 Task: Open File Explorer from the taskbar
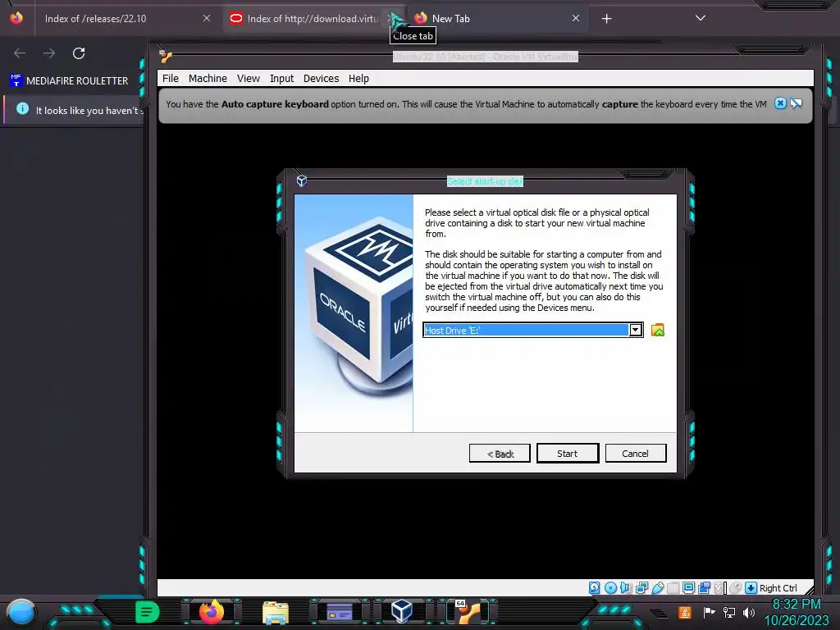click(x=276, y=613)
